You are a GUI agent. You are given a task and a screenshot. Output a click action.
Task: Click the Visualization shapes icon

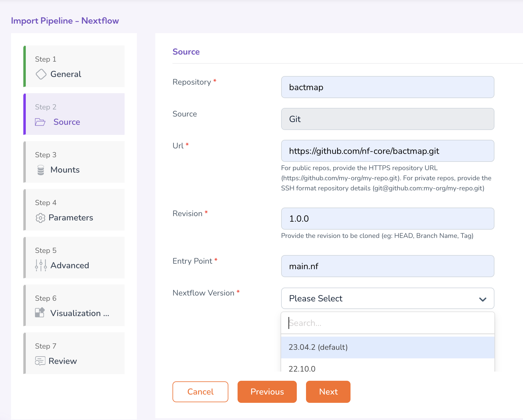click(40, 313)
